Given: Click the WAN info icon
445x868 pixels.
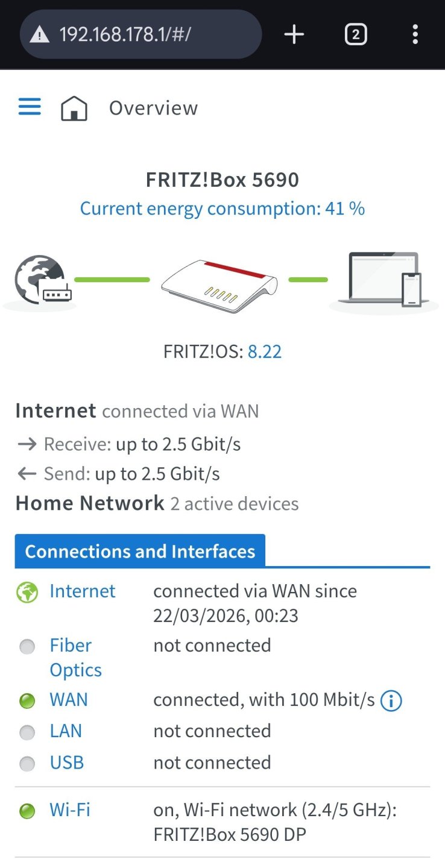Looking at the screenshot, I should [x=391, y=701].
